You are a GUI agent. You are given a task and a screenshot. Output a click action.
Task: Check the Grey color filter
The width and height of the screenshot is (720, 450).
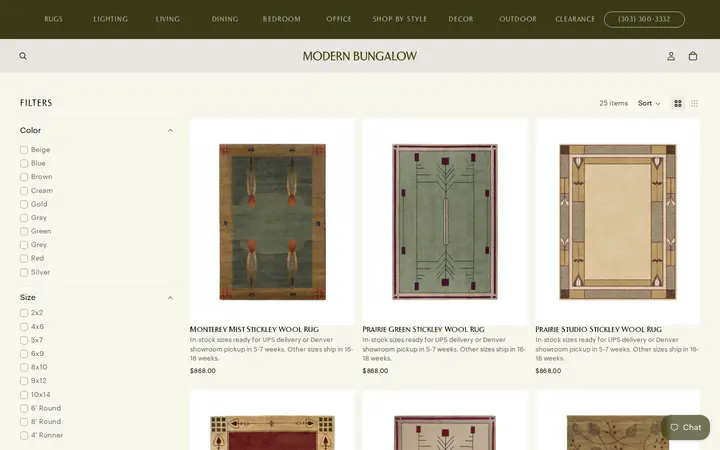click(x=24, y=245)
